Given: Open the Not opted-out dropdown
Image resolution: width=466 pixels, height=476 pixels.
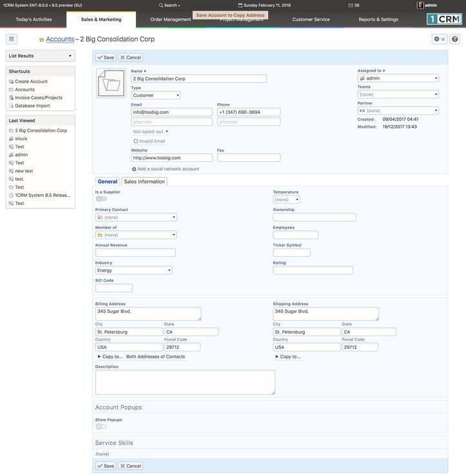Looking at the screenshot, I should pyautogui.click(x=150, y=132).
